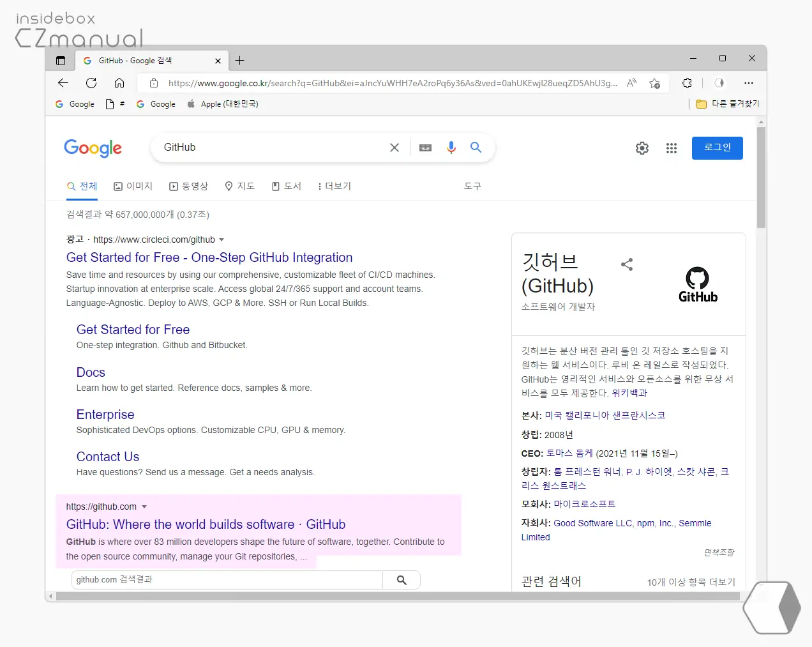The image size is (812, 647).
Task: Submit search with magnifier icon
Action: [x=476, y=148]
